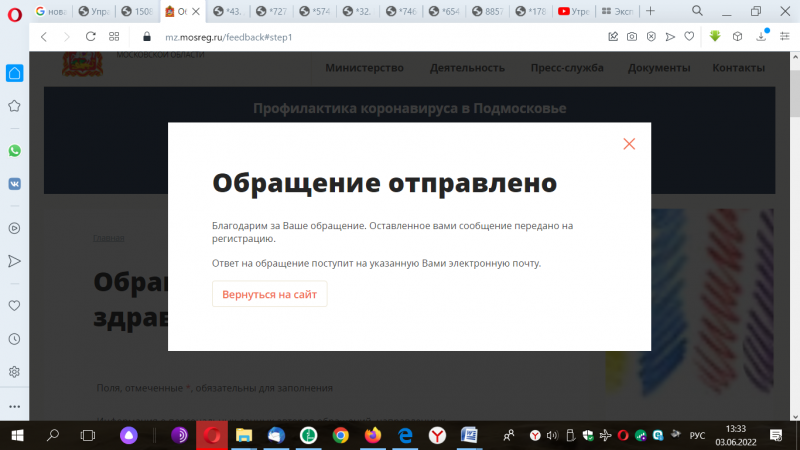Open the 'Министерство' navigation menu
Screen dimensions: 800x450
(x=364, y=68)
